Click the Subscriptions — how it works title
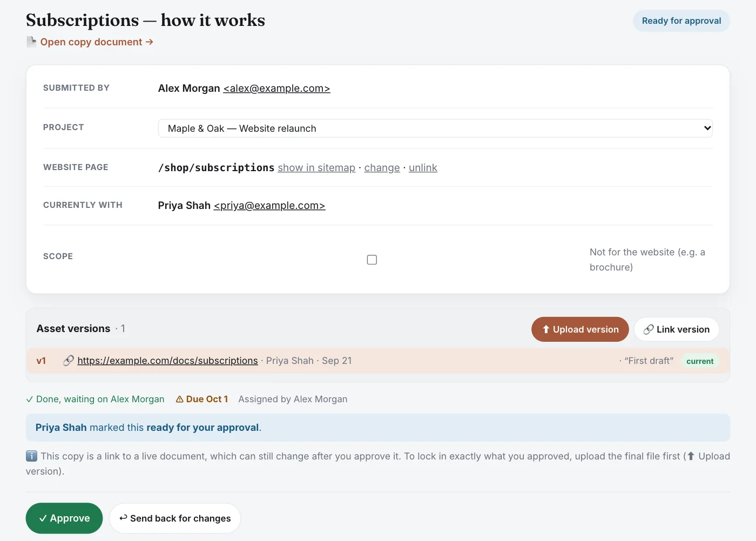The width and height of the screenshot is (756, 541). [x=145, y=20]
